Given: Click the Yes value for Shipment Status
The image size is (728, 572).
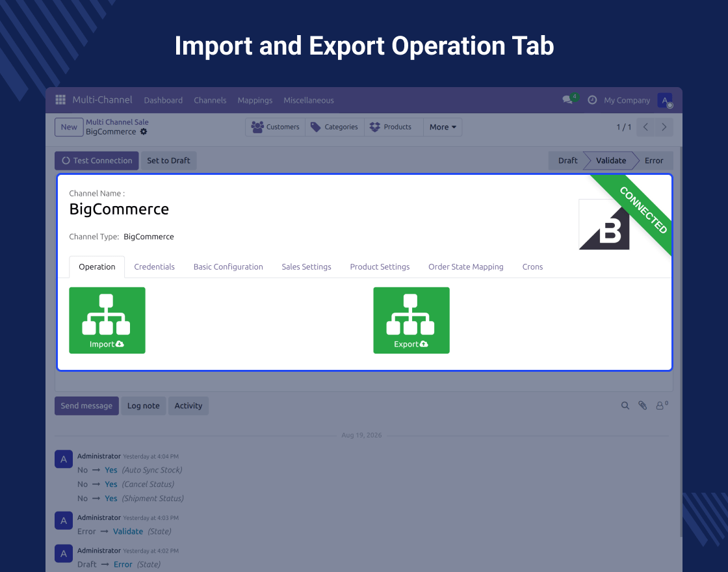Looking at the screenshot, I should click(111, 499).
